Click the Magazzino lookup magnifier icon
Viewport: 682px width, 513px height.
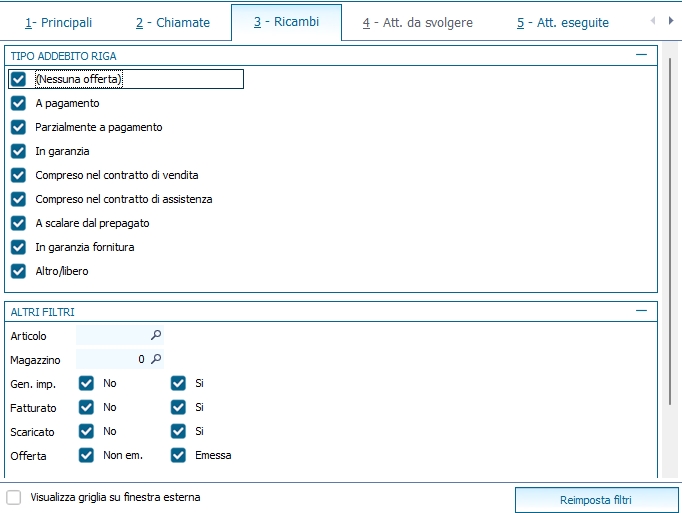pyautogui.click(x=155, y=359)
